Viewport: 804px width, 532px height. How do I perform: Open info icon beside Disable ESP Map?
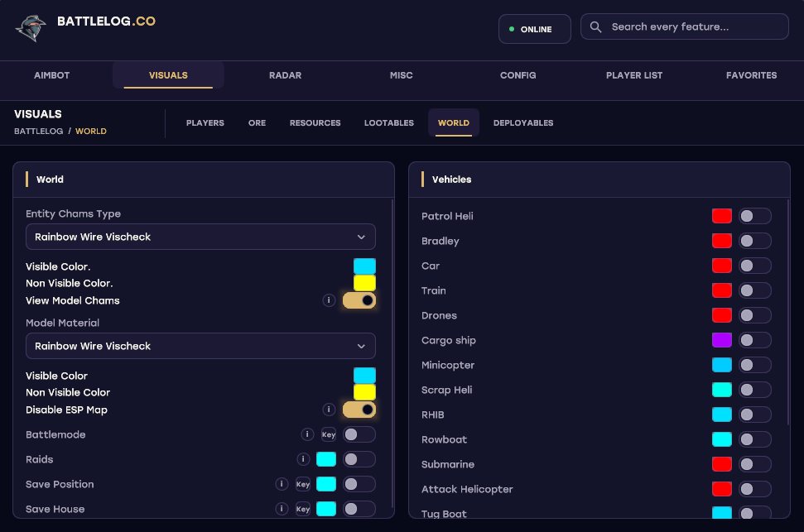[329, 410]
